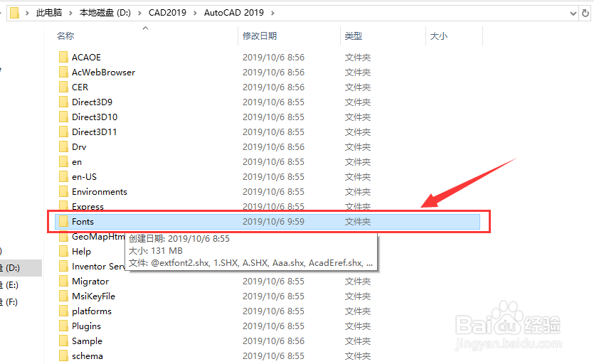Viewport: 594px width, 364px height.
Task: Click the Drv folder icon
Action: point(63,146)
